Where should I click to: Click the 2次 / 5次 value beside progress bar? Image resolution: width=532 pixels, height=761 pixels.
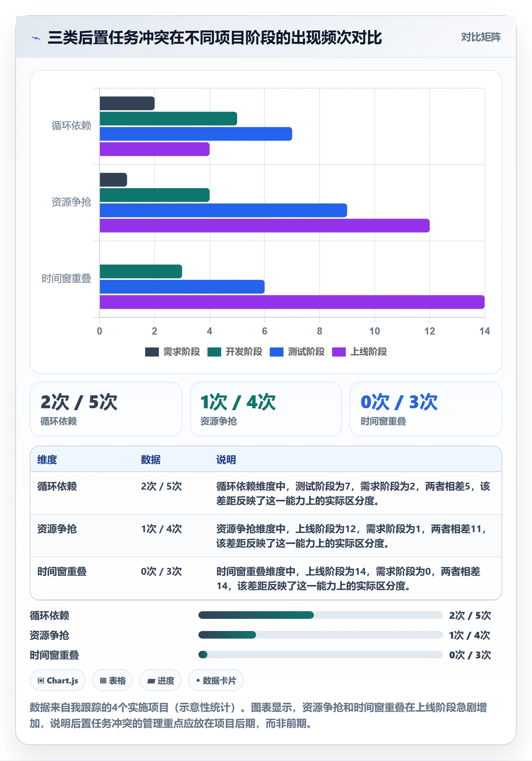[470, 615]
